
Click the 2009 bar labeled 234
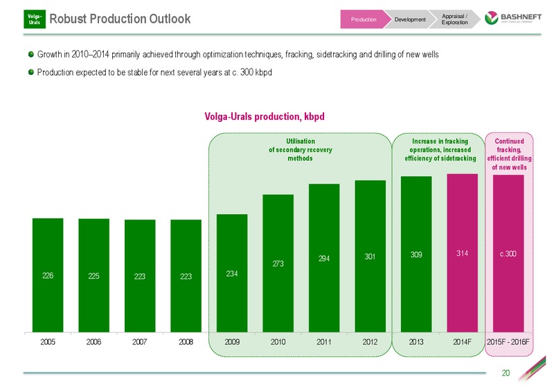tap(232, 273)
